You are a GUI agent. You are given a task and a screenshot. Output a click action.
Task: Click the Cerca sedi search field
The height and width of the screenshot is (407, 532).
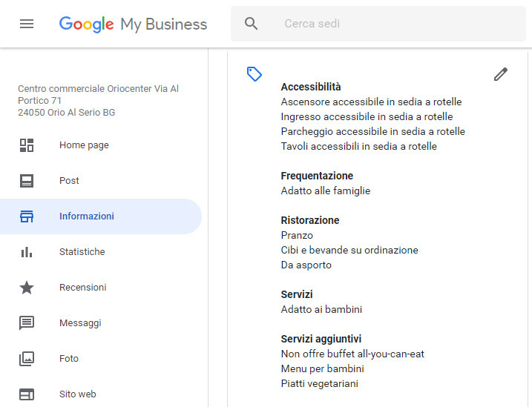[378, 24]
